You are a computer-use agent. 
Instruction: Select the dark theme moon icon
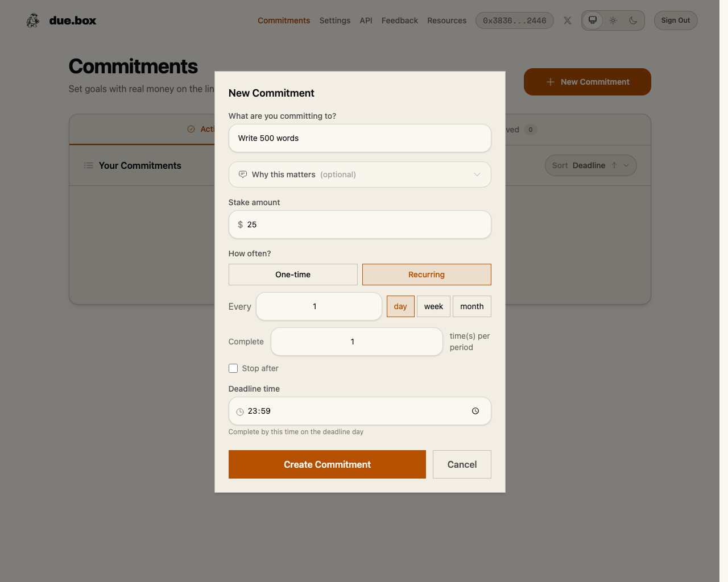coord(633,20)
